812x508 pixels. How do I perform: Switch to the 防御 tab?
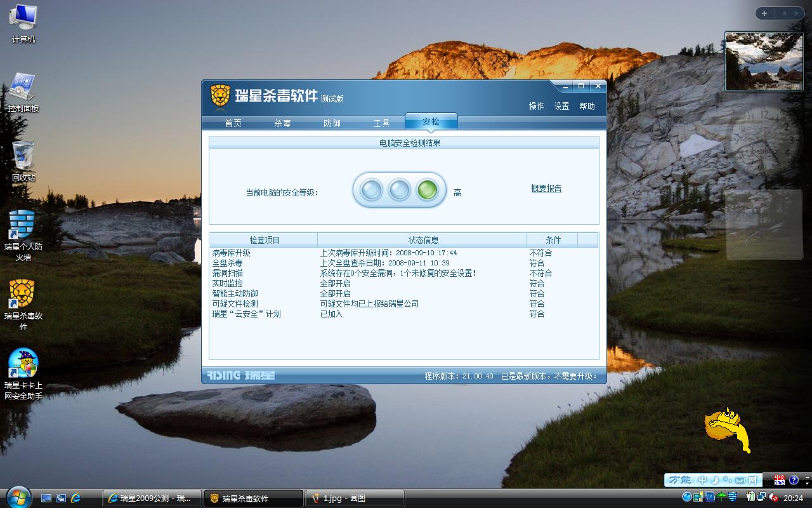[332, 123]
